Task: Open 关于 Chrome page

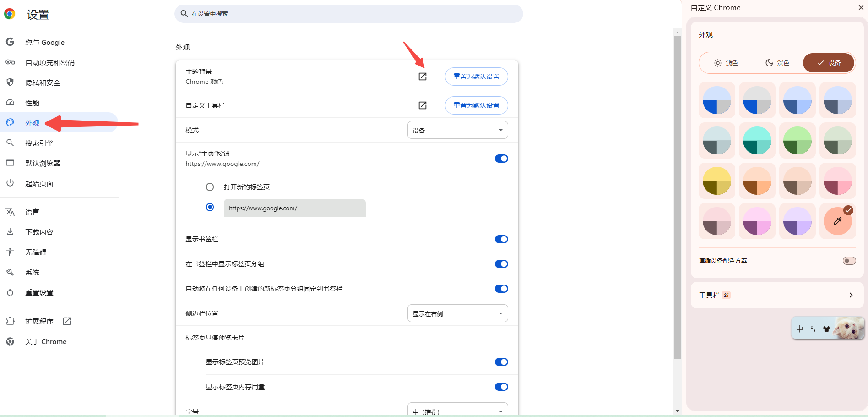Action: tap(60, 341)
